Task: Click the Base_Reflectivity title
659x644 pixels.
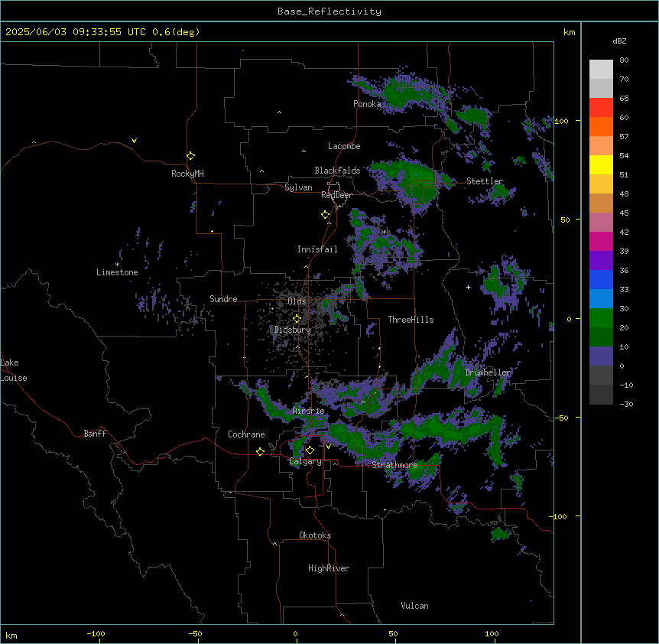Action: [x=329, y=11]
